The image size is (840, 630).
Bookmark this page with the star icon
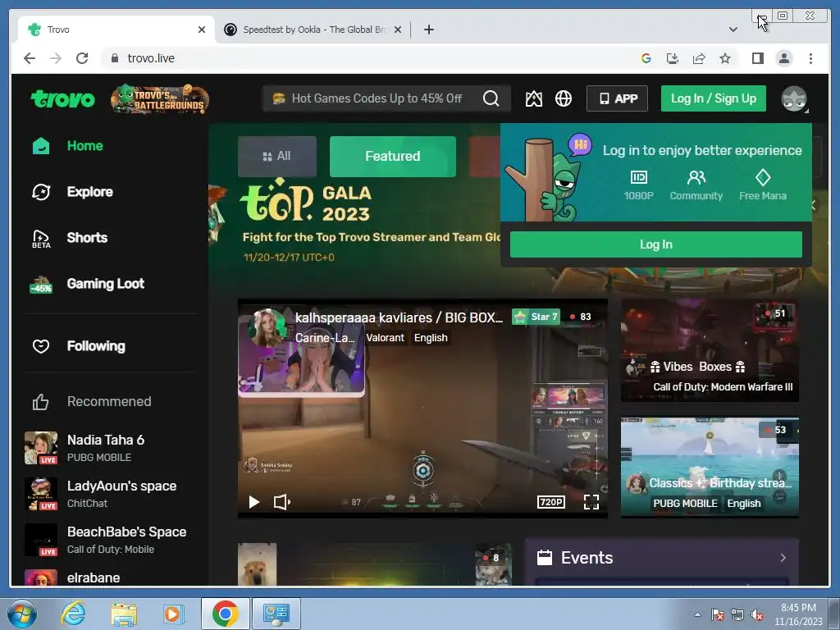click(x=725, y=58)
